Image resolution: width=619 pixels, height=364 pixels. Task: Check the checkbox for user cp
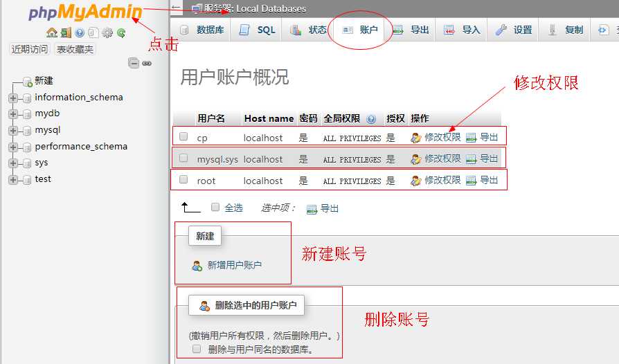point(183,136)
